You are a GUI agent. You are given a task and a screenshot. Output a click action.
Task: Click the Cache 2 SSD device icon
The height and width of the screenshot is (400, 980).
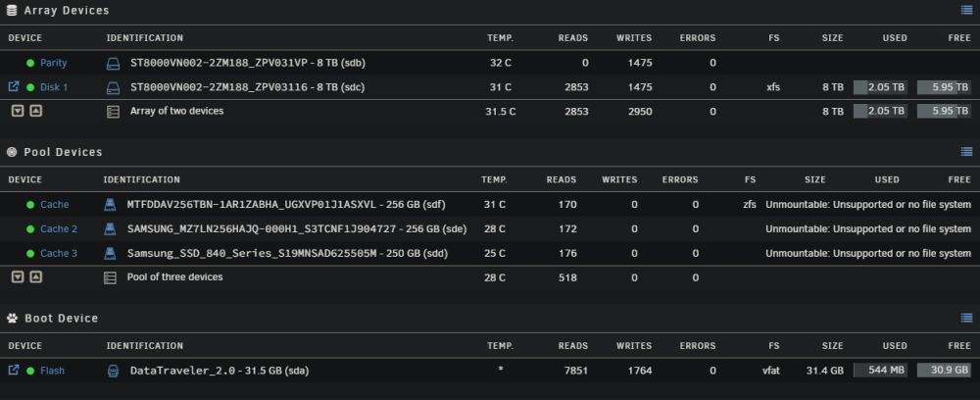[x=110, y=228]
